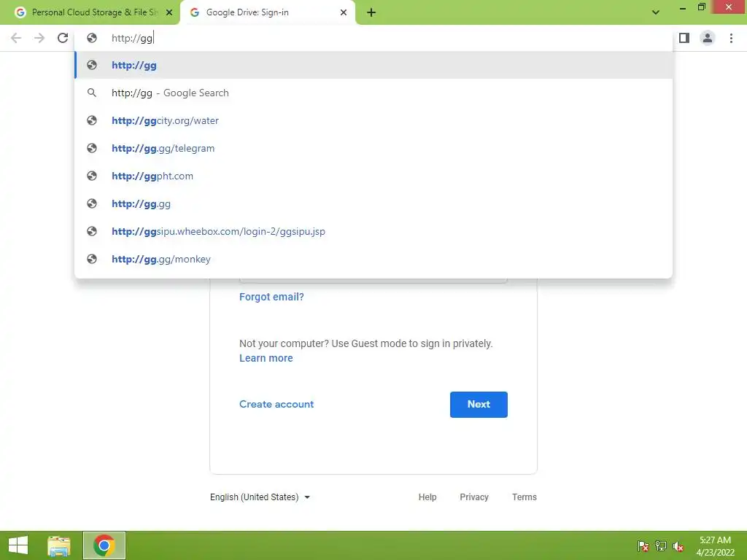Open the Terms footer link

[x=524, y=497]
